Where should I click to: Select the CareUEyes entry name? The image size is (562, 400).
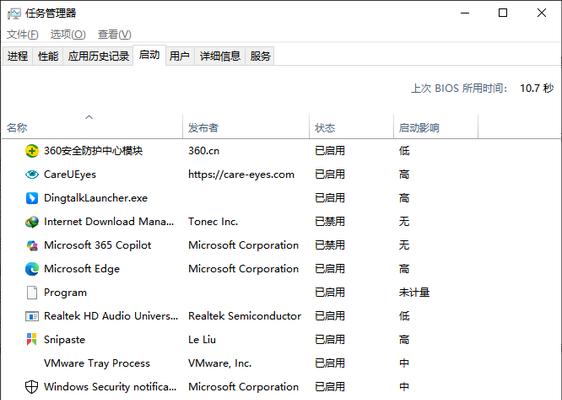pos(70,175)
